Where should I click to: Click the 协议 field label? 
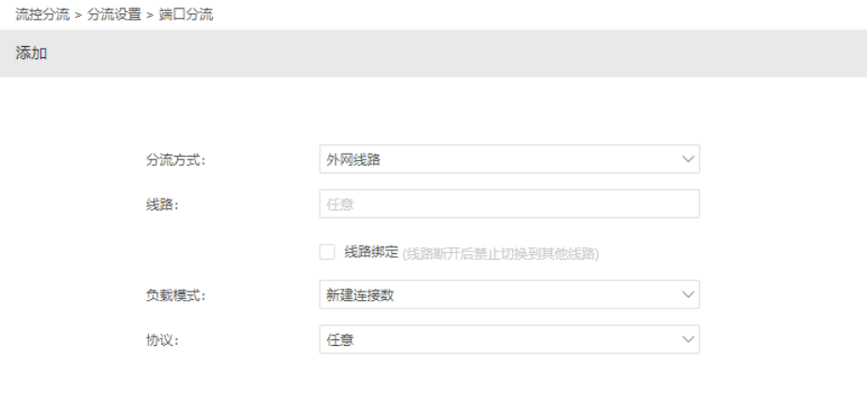click(162, 340)
